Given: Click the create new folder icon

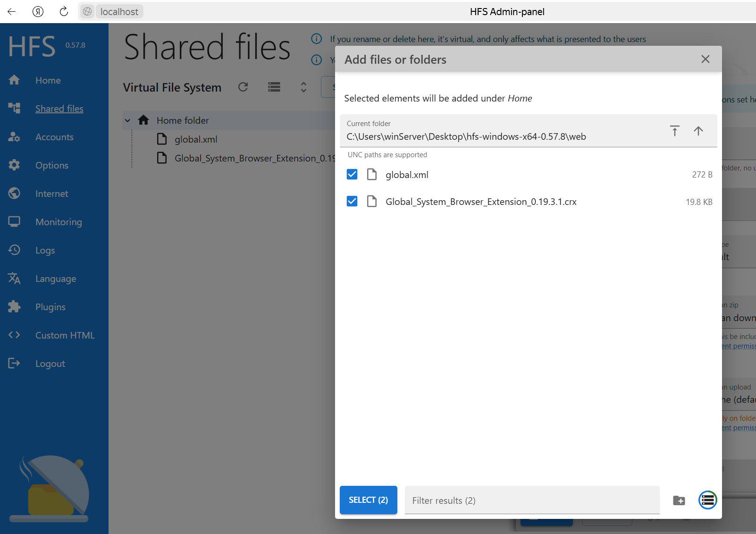Looking at the screenshot, I should (679, 500).
